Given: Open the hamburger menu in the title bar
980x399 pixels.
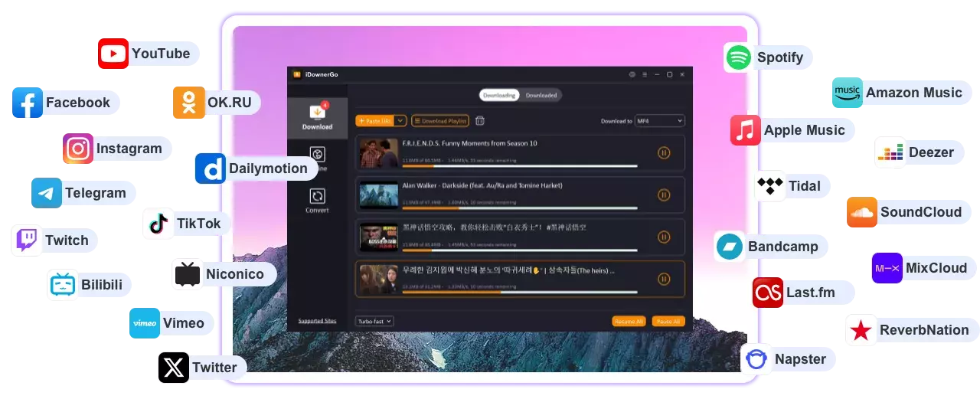Looking at the screenshot, I should click(x=645, y=74).
